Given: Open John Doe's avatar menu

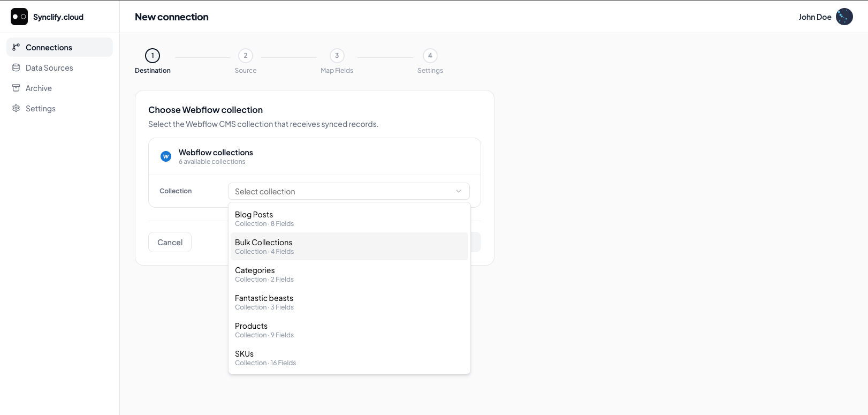Looking at the screenshot, I should [x=844, y=17].
